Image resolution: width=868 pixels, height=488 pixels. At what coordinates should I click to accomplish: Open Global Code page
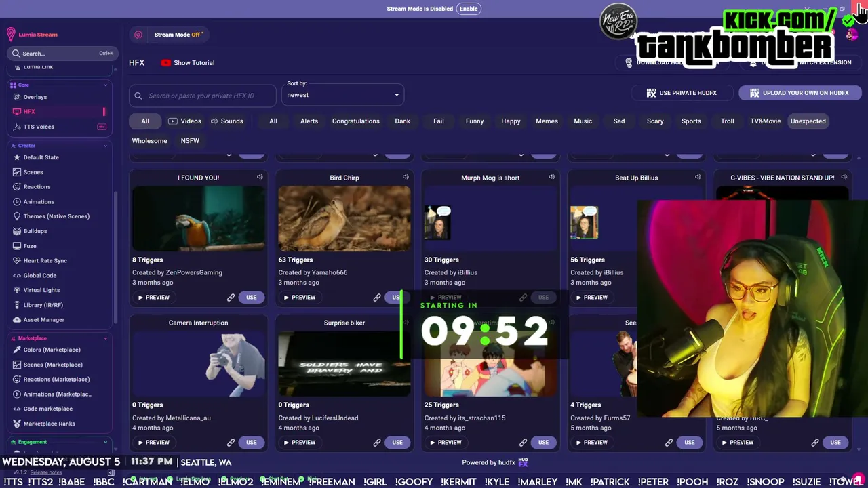pyautogui.click(x=39, y=276)
